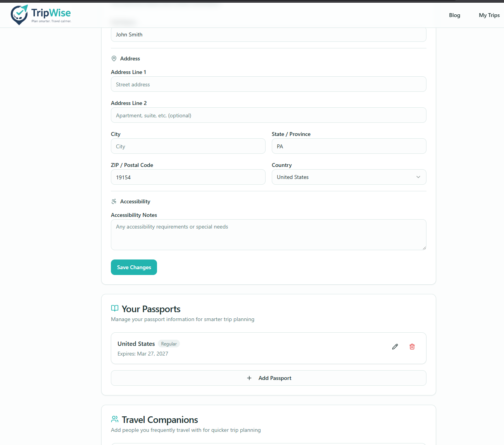Navigate to My Trips
Image resolution: width=504 pixels, height=445 pixels.
(489, 15)
